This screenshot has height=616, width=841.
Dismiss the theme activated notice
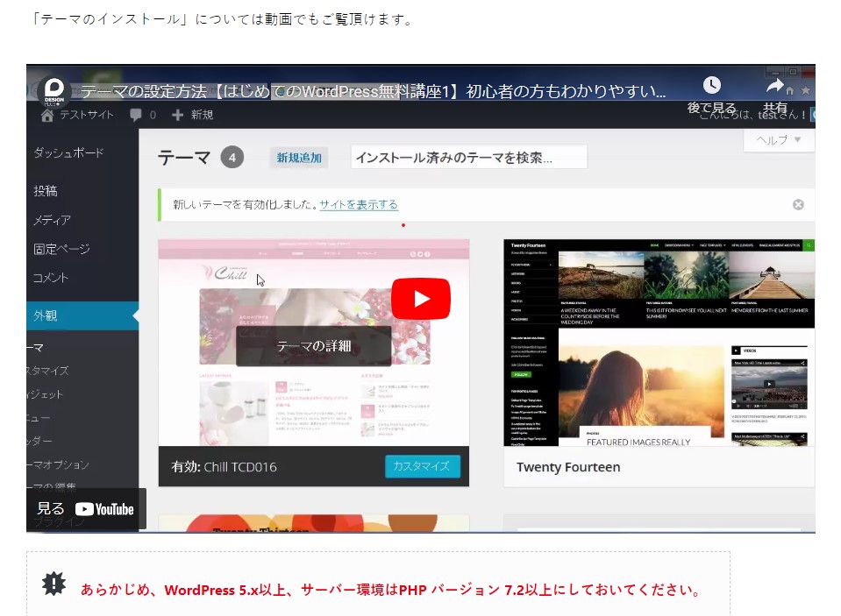pos(798,205)
